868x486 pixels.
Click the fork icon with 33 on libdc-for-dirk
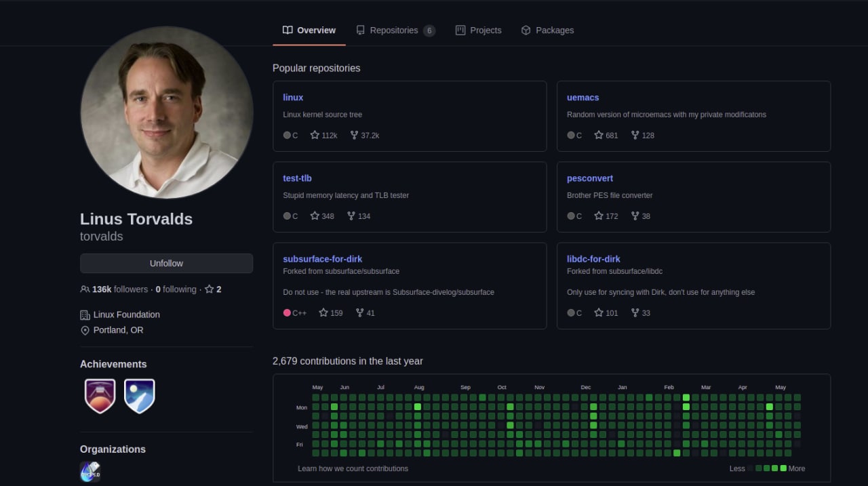pos(635,312)
